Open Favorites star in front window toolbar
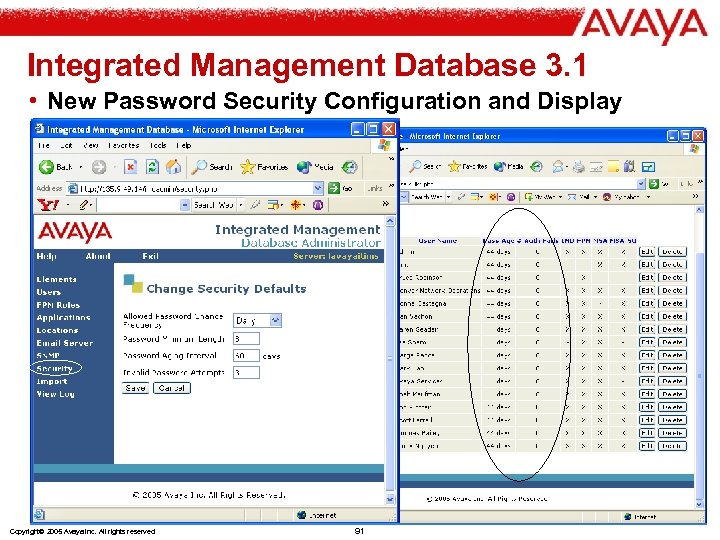 (x=264, y=167)
